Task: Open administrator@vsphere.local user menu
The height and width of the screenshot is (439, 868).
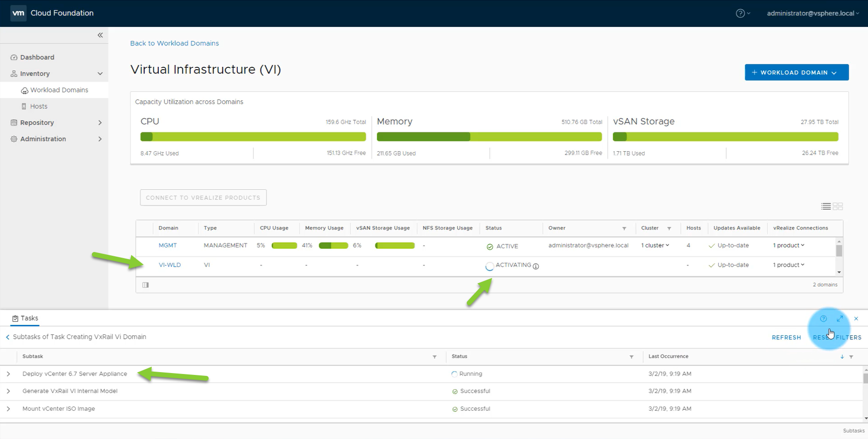Action: point(812,13)
